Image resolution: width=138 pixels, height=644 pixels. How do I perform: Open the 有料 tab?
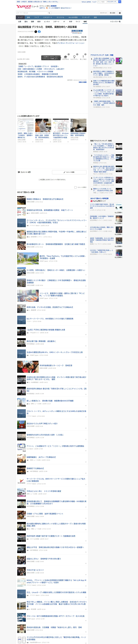pos(95,17)
